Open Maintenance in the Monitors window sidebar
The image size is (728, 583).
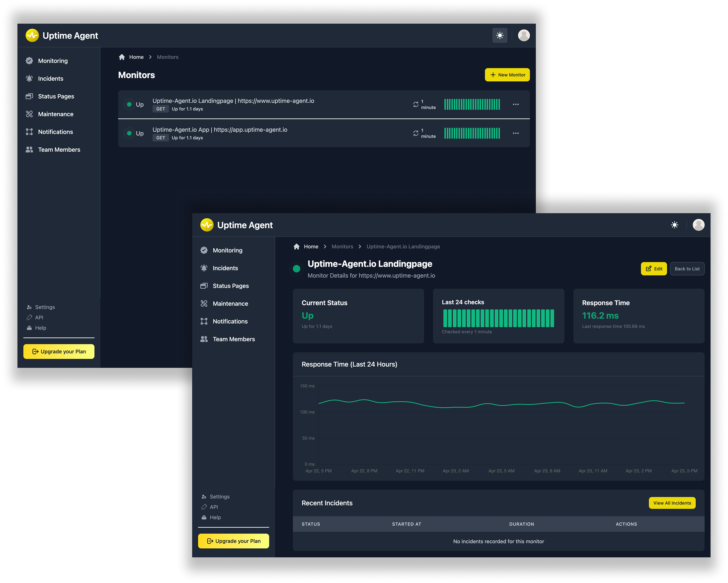(x=55, y=114)
